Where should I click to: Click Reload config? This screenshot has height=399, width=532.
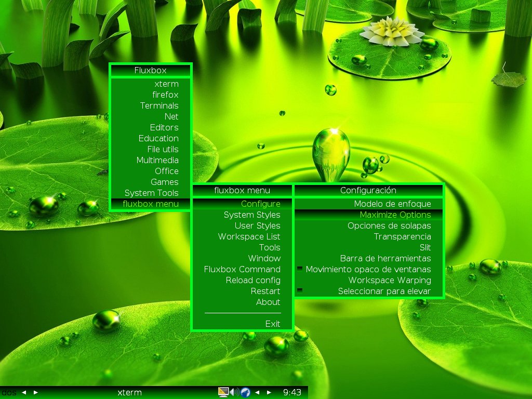(242, 280)
